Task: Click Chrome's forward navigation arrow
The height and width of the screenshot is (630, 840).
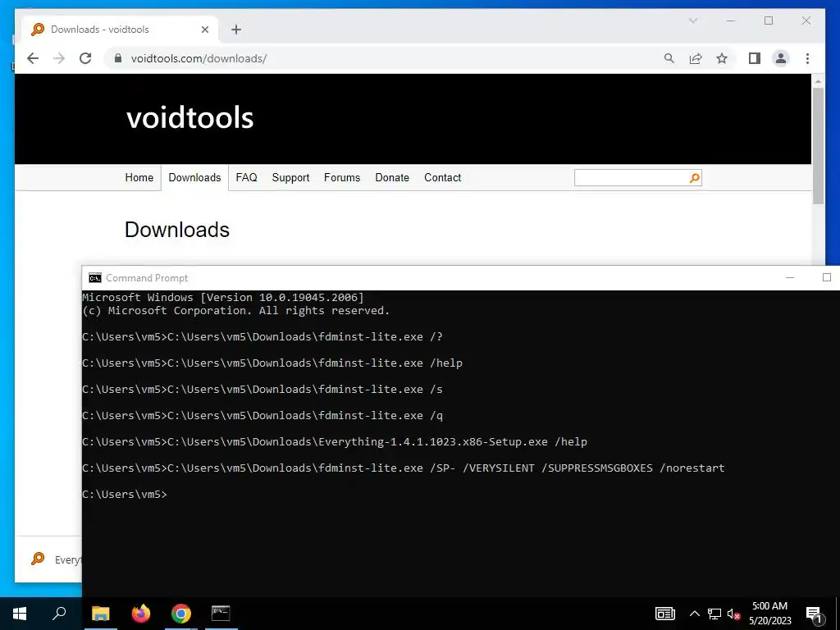Action: [x=59, y=58]
